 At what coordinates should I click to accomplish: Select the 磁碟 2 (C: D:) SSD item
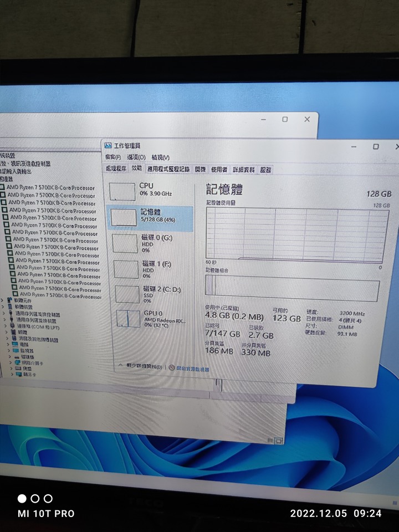click(x=154, y=294)
